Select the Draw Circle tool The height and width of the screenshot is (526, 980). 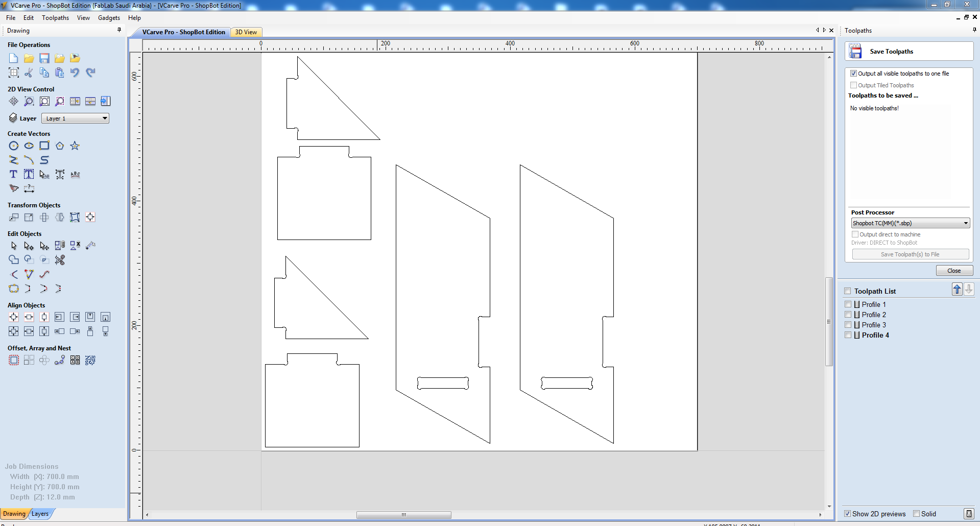click(x=14, y=146)
